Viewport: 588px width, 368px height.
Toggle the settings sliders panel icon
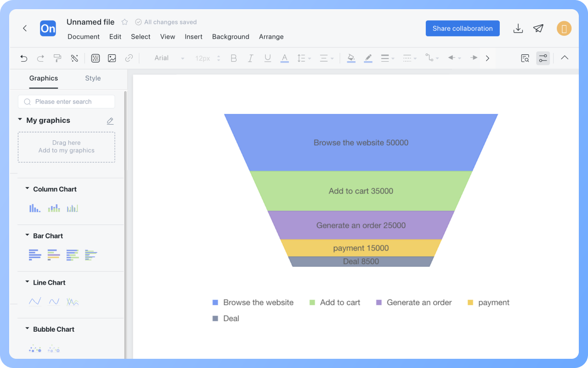coord(543,58)
